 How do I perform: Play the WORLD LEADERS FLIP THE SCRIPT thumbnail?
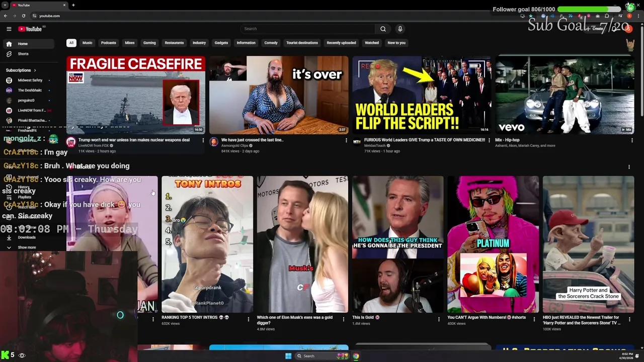point(422,95)
